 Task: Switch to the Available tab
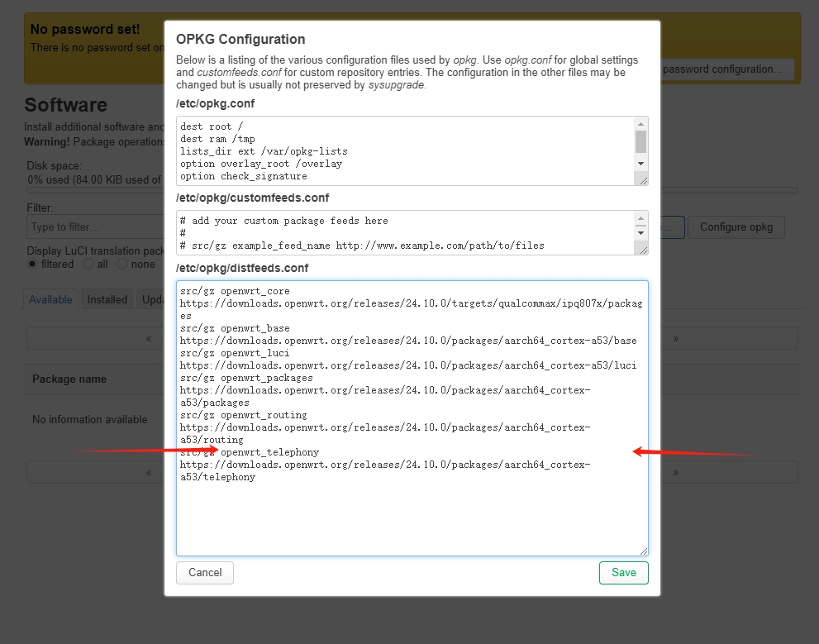point(50,299)
